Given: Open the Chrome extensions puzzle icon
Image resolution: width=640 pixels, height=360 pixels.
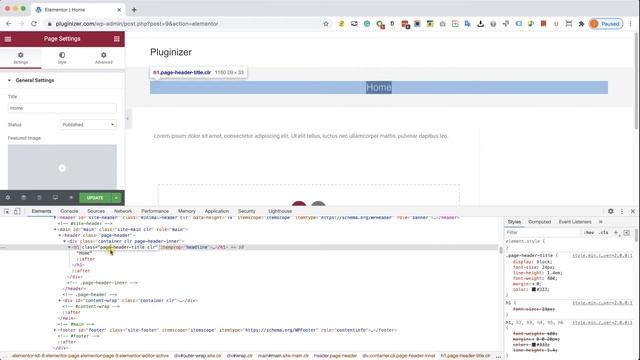Looking at the screenshot, I should pyautogui.click(x=581, y=24).
